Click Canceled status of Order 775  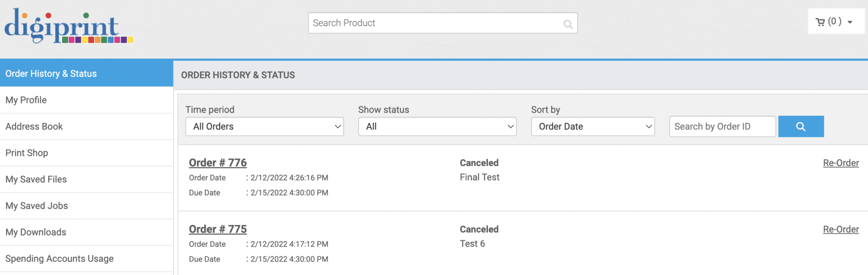coord(479,229)
